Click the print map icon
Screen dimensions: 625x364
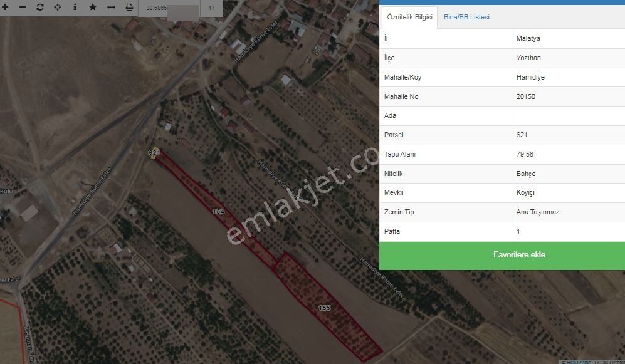pyautogui.click(x=129, y=8)
